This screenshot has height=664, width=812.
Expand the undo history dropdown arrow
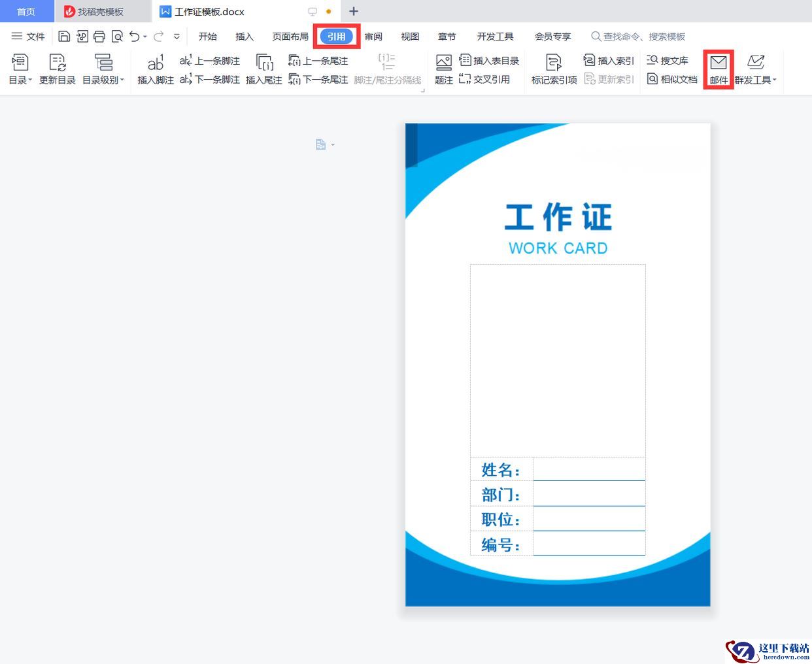[145, 37]
